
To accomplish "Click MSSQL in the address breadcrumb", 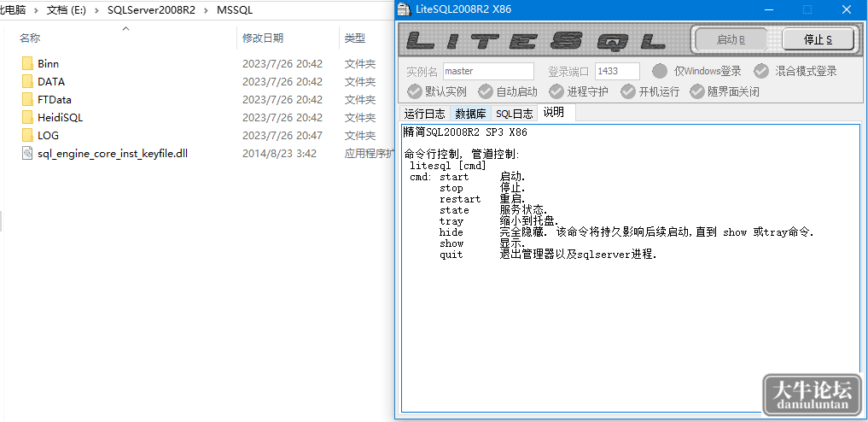I will (235, 10).
